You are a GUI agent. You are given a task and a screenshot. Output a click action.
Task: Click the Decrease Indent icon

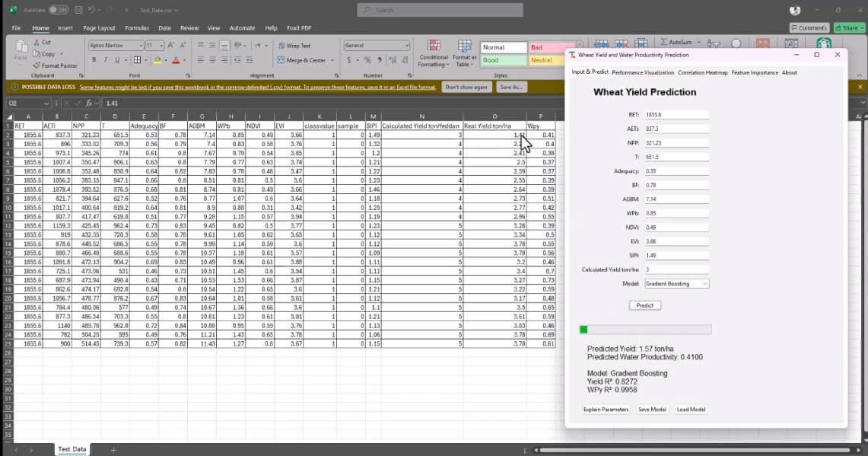pyautogui.click(x=237, y=60)
